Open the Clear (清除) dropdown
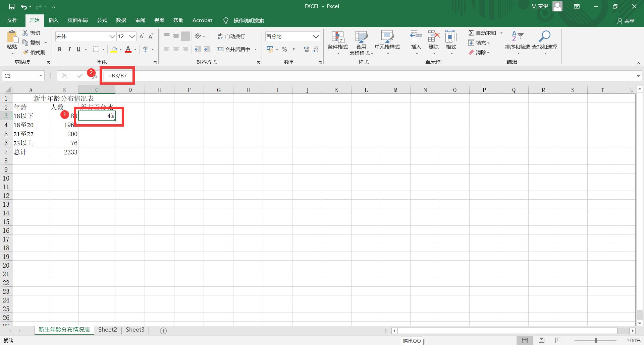This screenshot has height=345, width=644. [x=479, y=52]
